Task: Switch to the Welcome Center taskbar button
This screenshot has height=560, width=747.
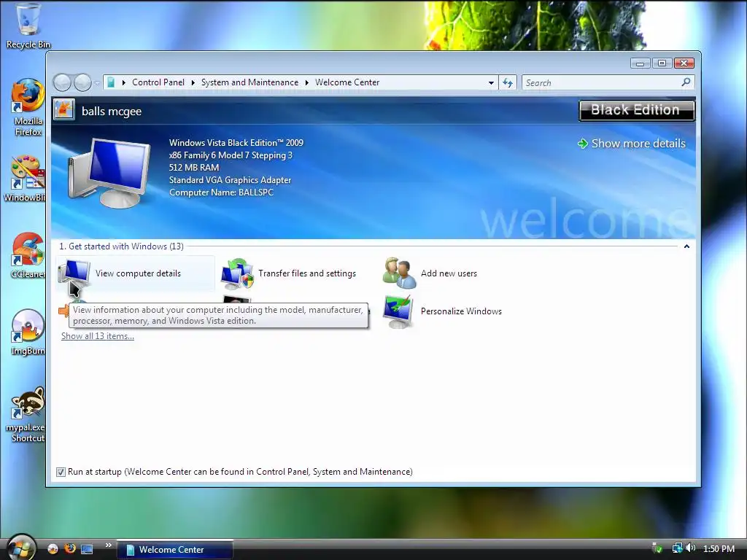Action: [x=175, y=550]
